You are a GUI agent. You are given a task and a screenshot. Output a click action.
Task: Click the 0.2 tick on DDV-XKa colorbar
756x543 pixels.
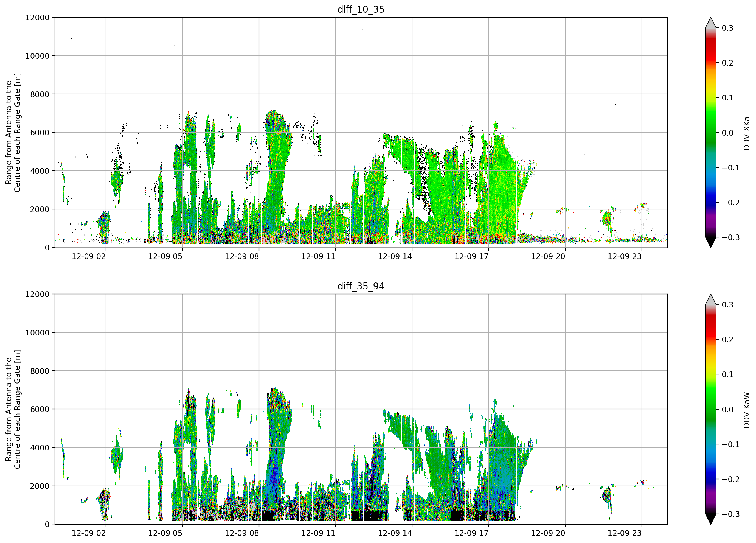coord(727,63)
